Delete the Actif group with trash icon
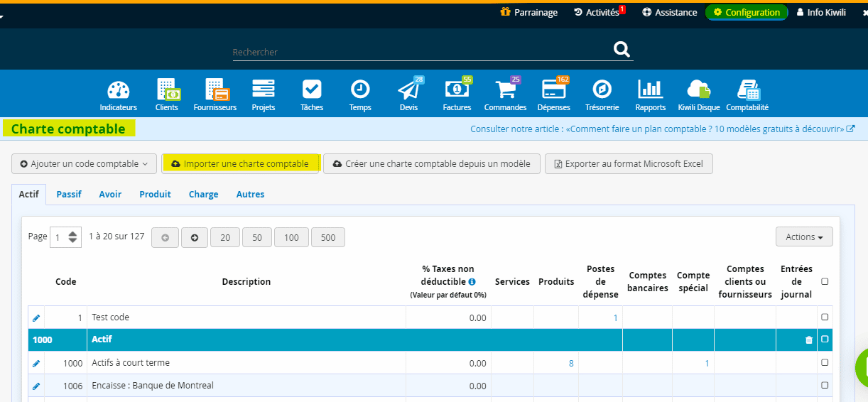Viewport: 868px width, 402px height. click(808, 340)
